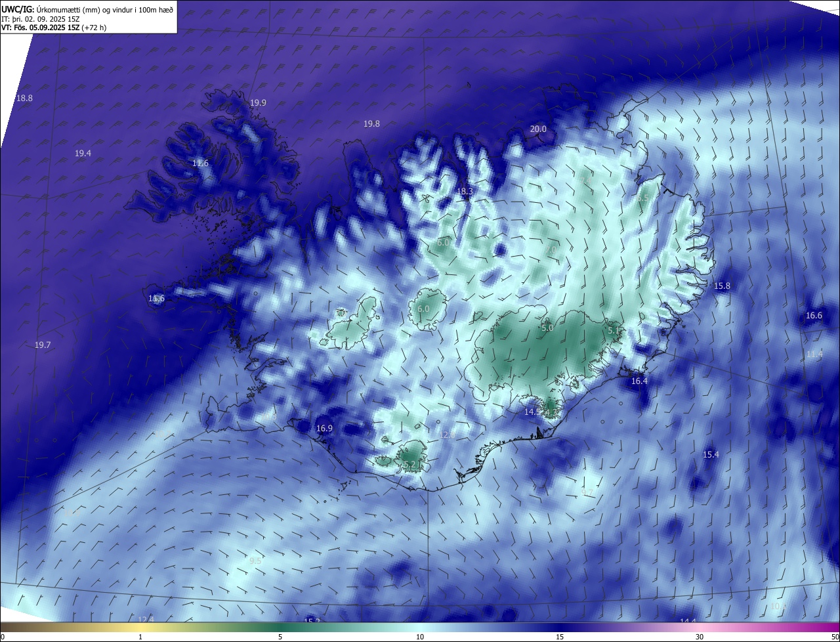Screen dimensions: 840x642
Task: Click the colorbar tick label "15"
Action: [560, 637]
